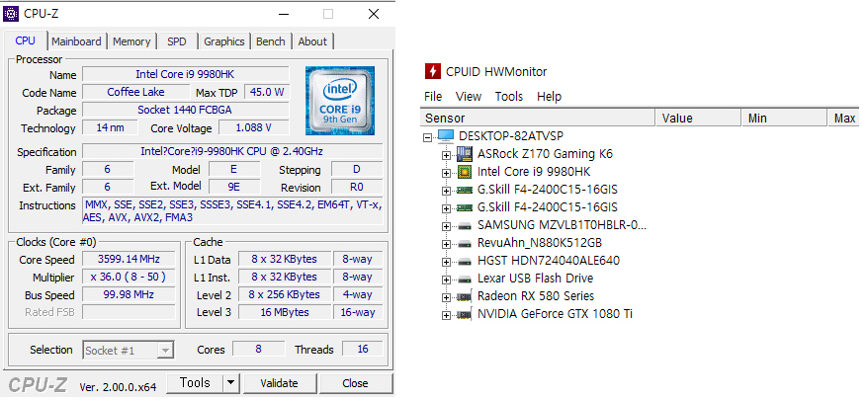Click the Max column header
The width and height of the screenshot is (868, 400).
click(844, 118)
